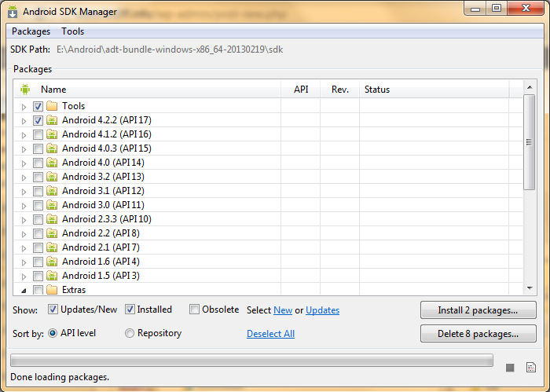Open the SDK Manager log icon
The image size is (550, 392).
click(x=531, y=367)
